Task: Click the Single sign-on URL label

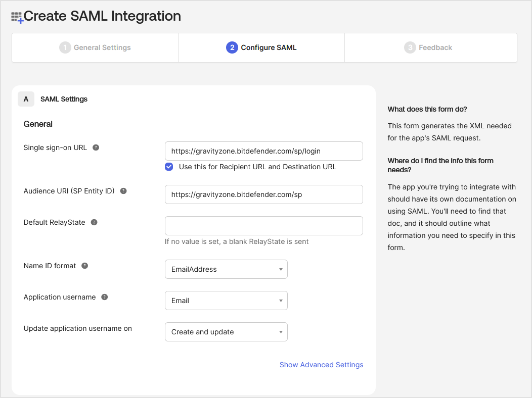Action: (55, 147)
